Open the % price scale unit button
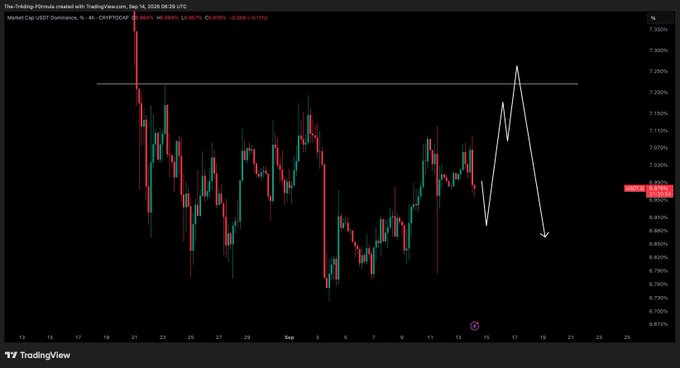Viewport: 680px width, 368px height. tap(660, 18)
